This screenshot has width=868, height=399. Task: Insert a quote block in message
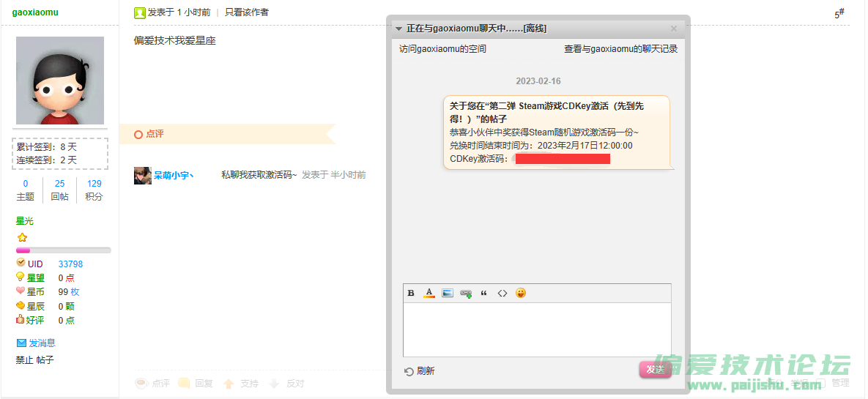coord(483,294)
